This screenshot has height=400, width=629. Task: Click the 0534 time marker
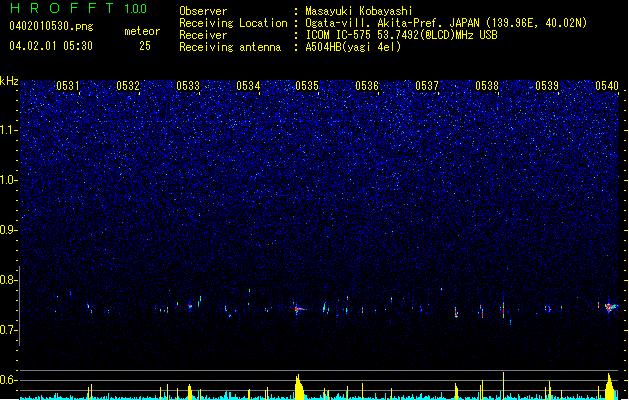point(248,86)
